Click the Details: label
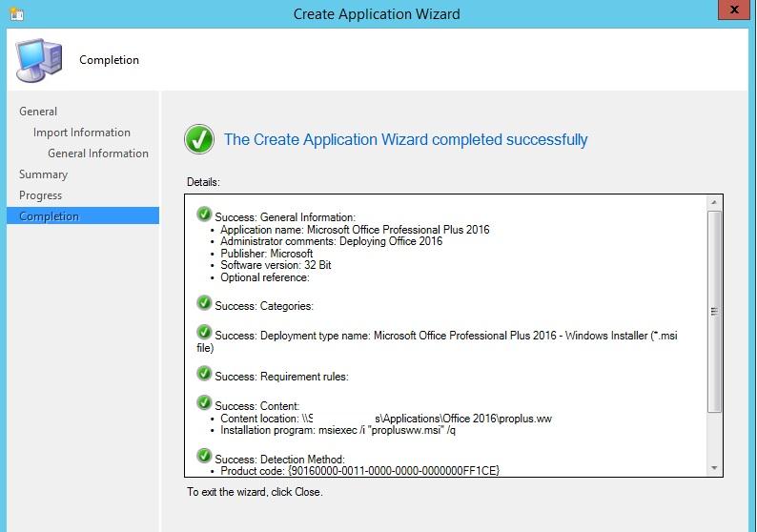 [x=203, y=182]
